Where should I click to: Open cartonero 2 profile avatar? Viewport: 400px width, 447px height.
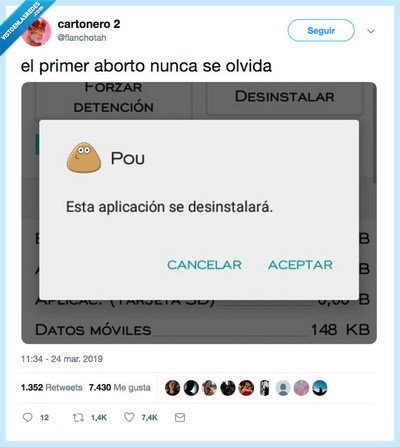point(36,31)
